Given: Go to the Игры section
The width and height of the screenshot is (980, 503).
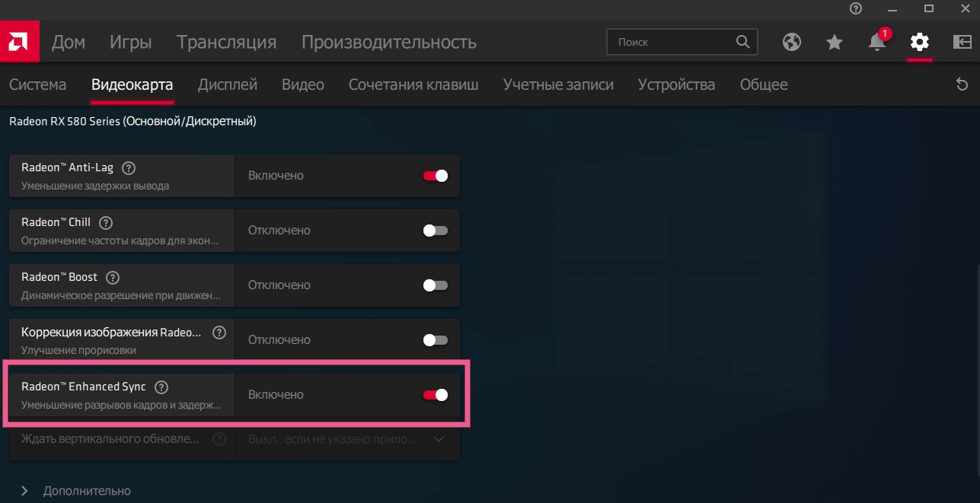Looking at the screenshot, I should pyautogui.click(x=131, y=42).
